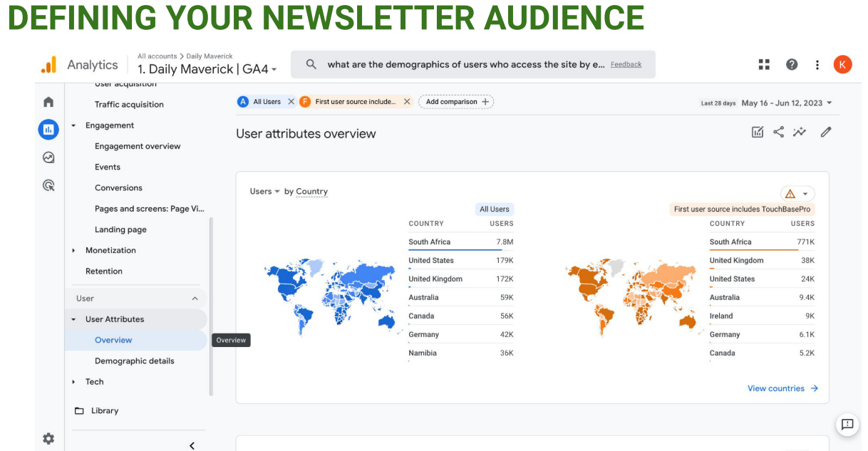Collapse the User collection chevron
868x451 pixels.
pyautogui.click(x=195, y=299)
